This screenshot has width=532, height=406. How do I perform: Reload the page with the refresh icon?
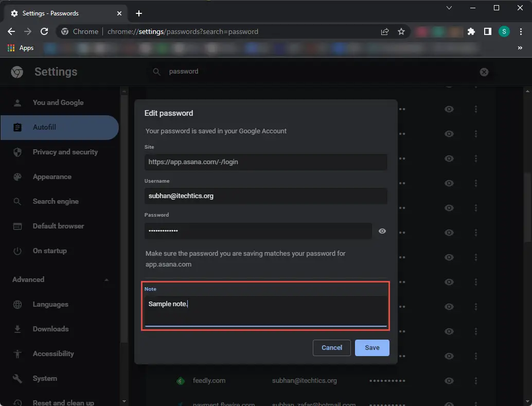coord(44,31)
